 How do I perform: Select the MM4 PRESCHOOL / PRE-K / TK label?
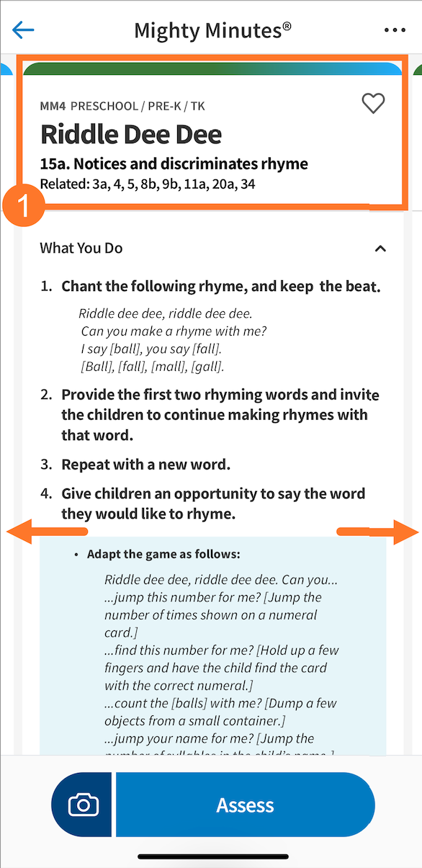tap(122, 105)
